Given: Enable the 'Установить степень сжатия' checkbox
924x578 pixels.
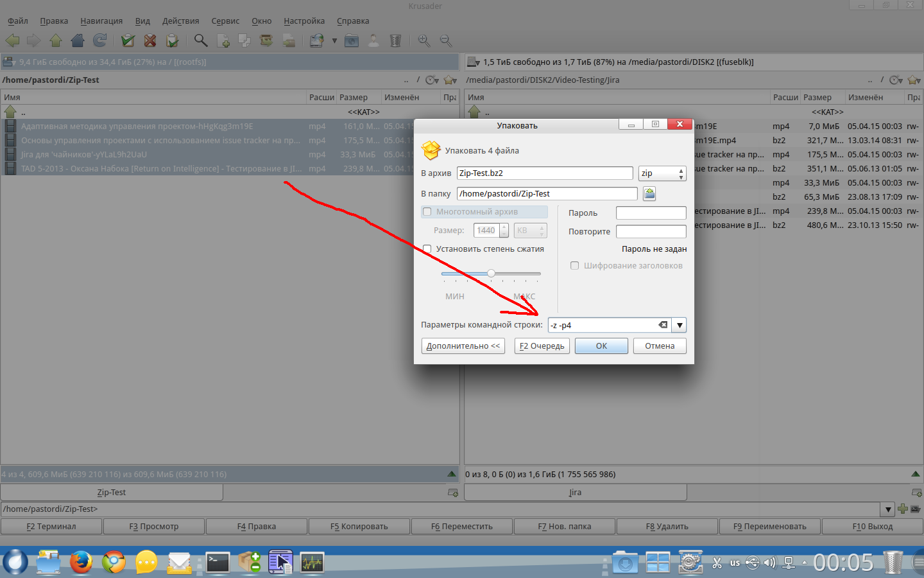Looking at the screenshot, I should click(x=427, y=249).
